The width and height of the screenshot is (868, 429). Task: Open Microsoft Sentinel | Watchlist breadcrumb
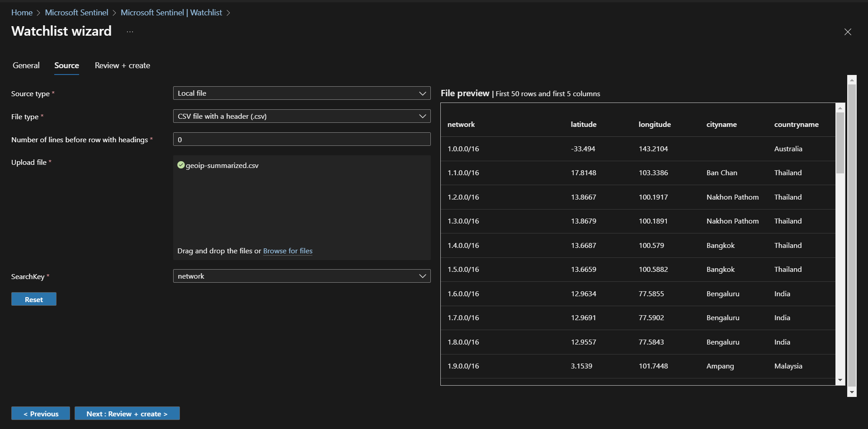(x=171, y=13)
